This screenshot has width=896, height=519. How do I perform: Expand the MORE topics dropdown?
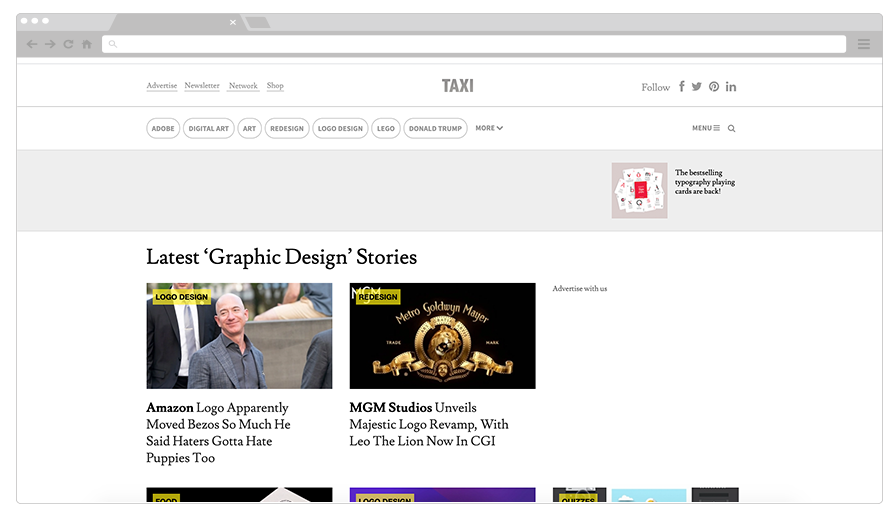click(489, 128)
